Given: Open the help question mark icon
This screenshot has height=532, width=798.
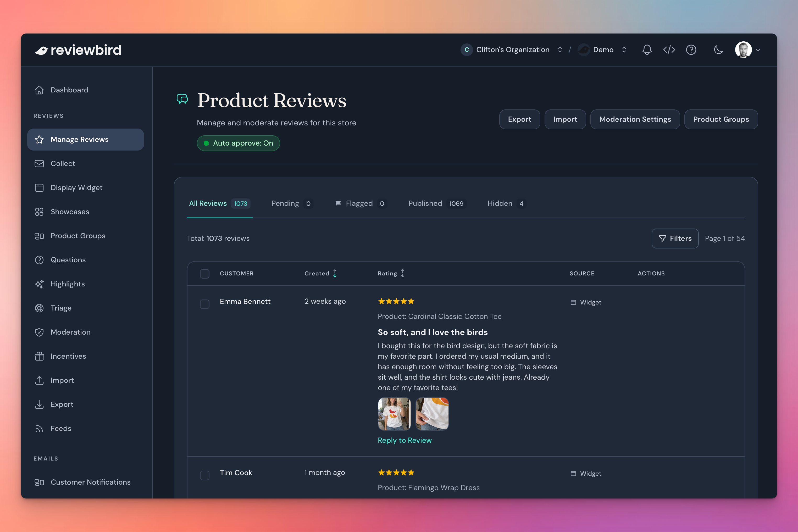Looking at the screenshot, I should tap(691, 50).
